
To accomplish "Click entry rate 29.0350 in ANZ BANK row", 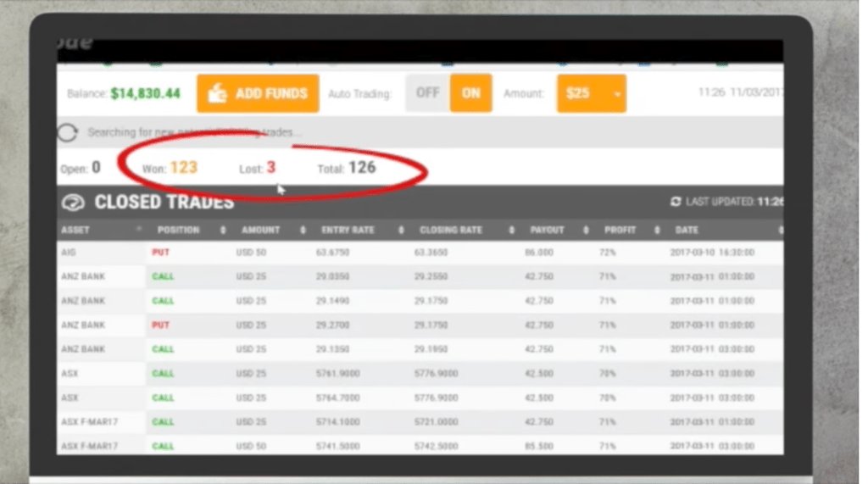I will [332, 276].
